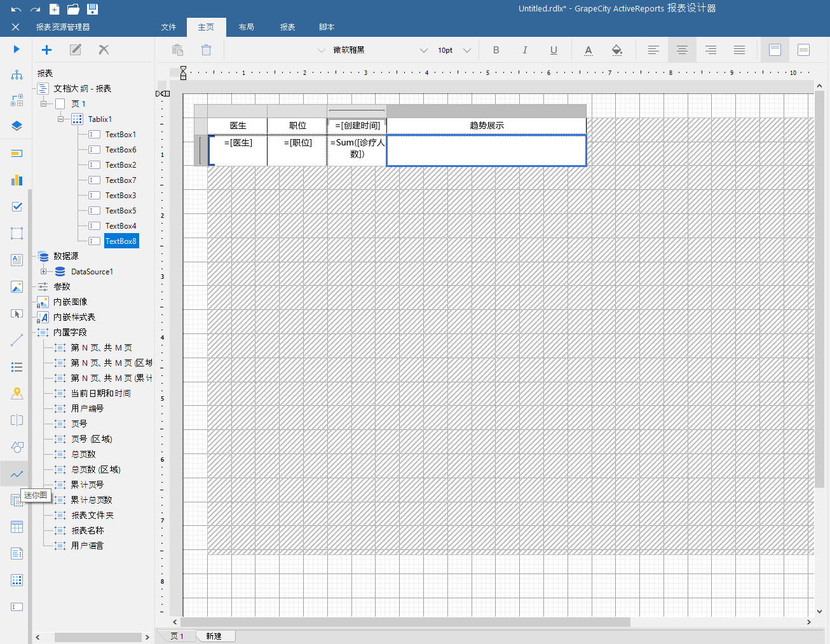The image size is (830, 644).
Task: Select the 当前日期和时间 built-in field
Action: [x=100, y=393]
